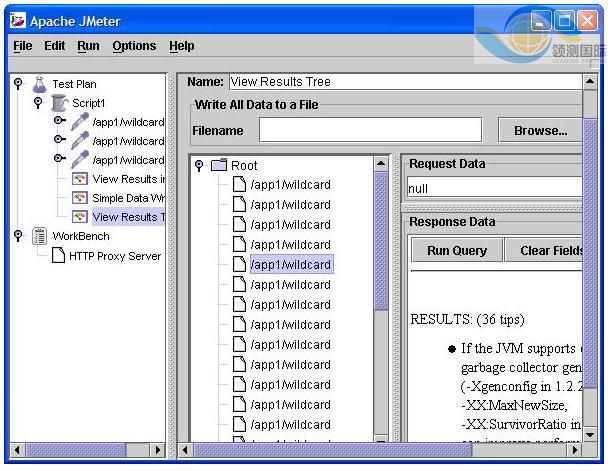Open the Edit menu
612x471 pixels.
click(54, 46)
